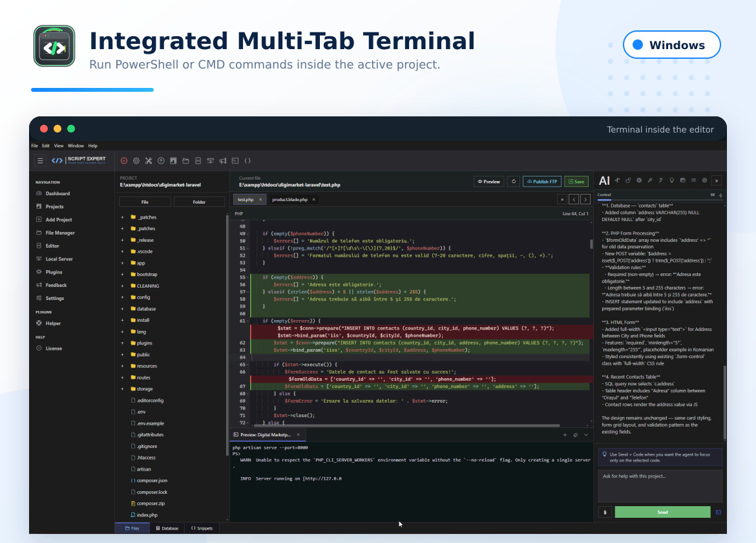Open the AI panel settings gear icon
The width and height of the screenshot is (756, 543).
click(x=704, y=180)
